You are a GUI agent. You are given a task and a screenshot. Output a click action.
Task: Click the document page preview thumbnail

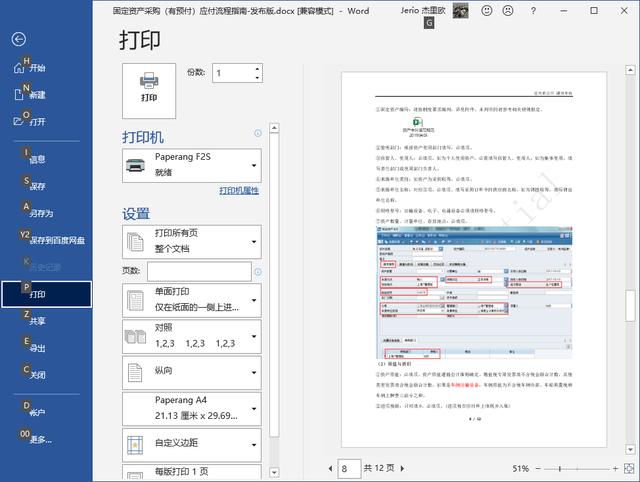click(x=474, y=260)
